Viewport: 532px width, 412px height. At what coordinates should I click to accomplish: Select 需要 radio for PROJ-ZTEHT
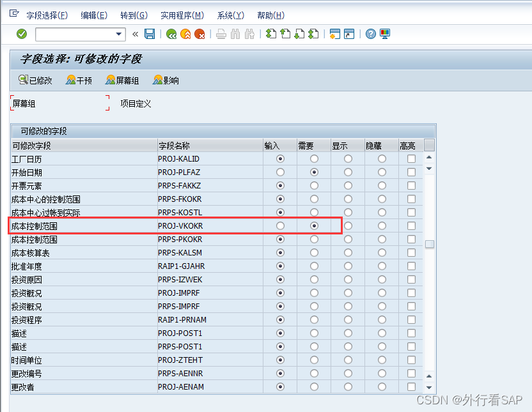point(314,360)
